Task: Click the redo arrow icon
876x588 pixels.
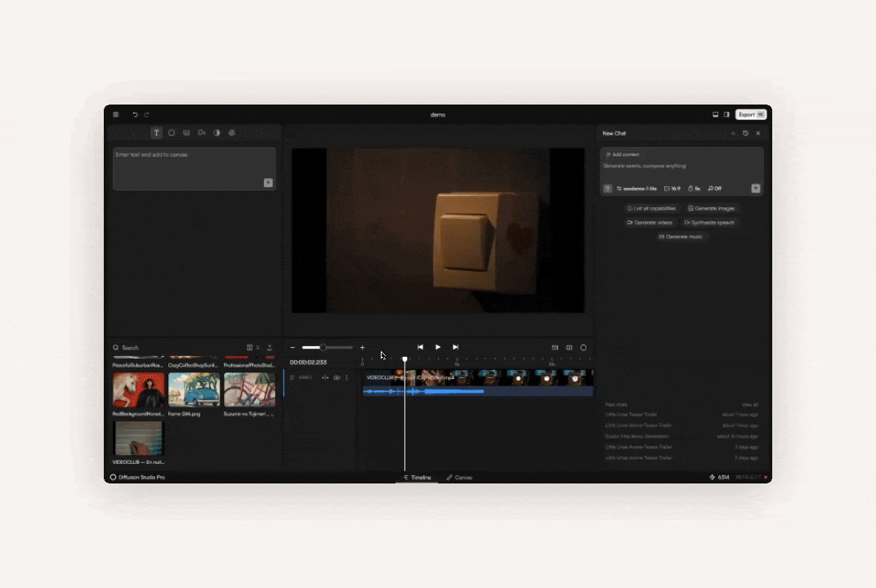Action: pyautogui.click(x=147, y=114)
